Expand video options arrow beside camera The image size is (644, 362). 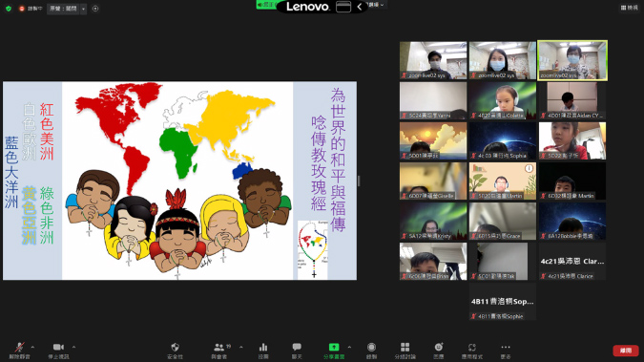73,347
